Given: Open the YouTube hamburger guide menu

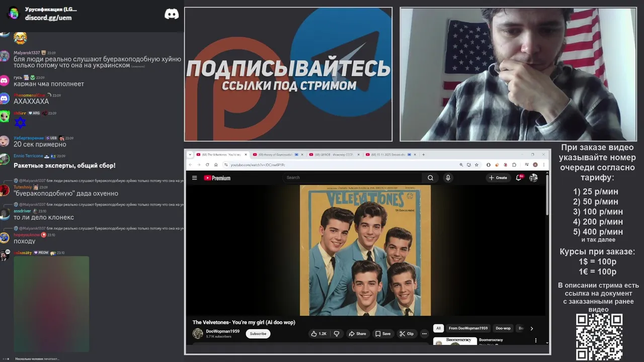Looking at the screenshot, I should pos(194,177).
